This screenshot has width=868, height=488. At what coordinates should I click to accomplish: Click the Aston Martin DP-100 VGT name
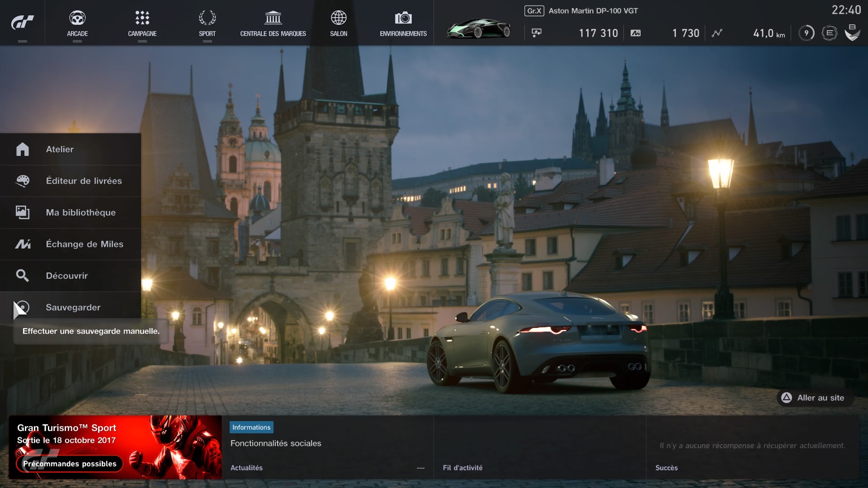point(593,11)
